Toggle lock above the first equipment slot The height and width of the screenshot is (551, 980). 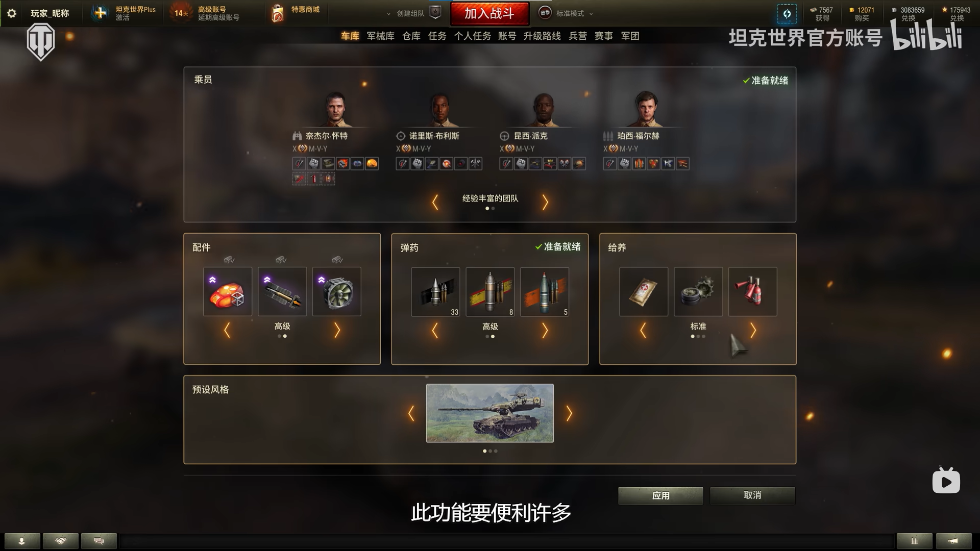229,260
